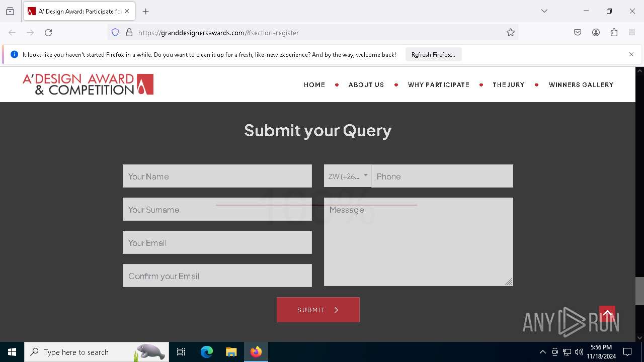This screenshot has height=362, width=644.
Task: Open WINNERS GALLERY menu item
Action: [x=581, y=85]
